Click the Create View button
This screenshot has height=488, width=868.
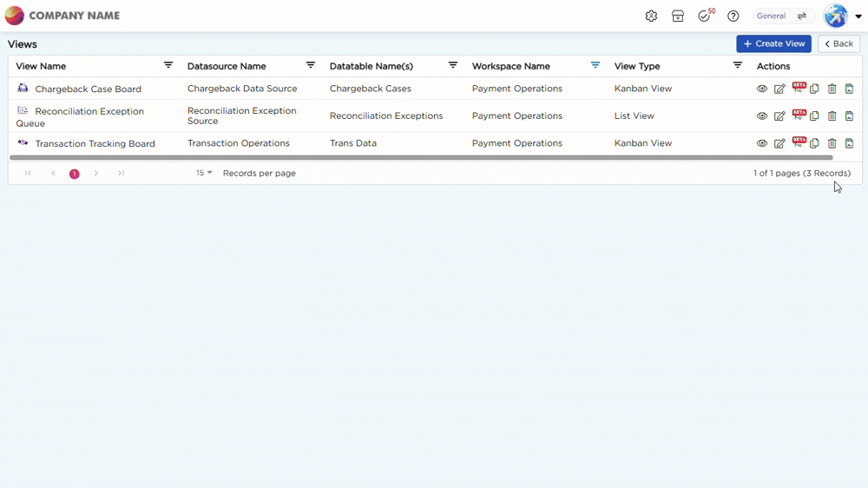tap(773, 43)
